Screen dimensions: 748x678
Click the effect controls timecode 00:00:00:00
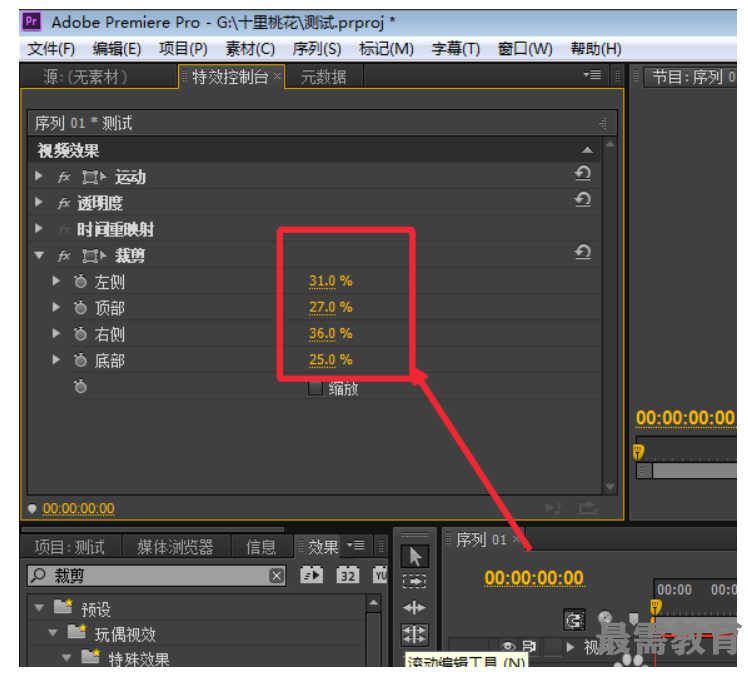tap(79, 509)
